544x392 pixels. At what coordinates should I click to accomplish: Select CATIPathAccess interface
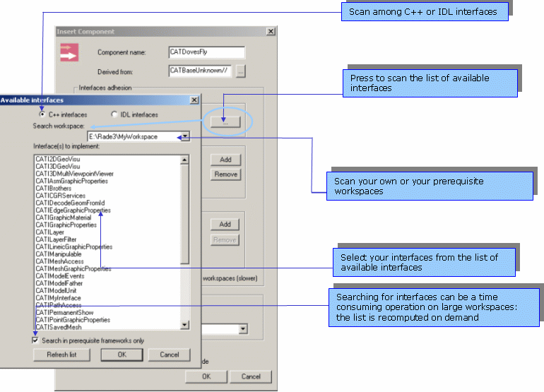(x=59, y=305)
